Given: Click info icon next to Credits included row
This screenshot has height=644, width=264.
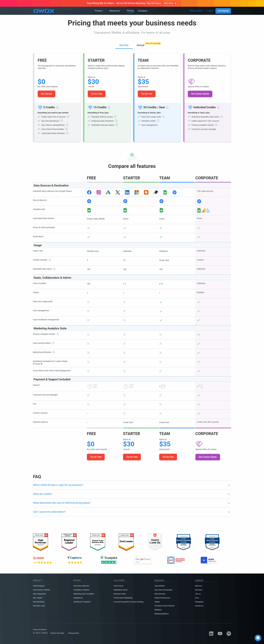Looking at the screenshot, I should 50,260.
